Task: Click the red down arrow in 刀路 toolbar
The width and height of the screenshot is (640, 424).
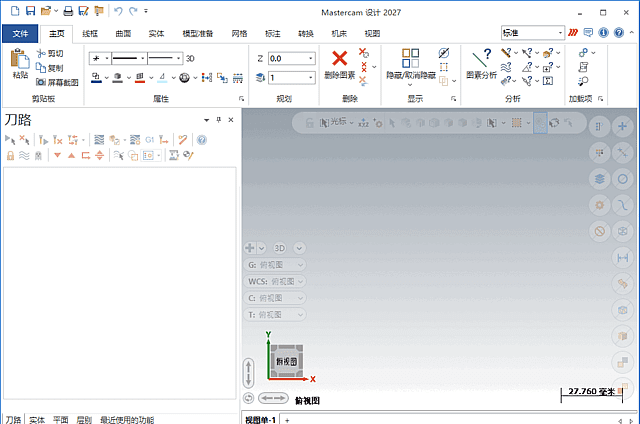Action: 58,155
